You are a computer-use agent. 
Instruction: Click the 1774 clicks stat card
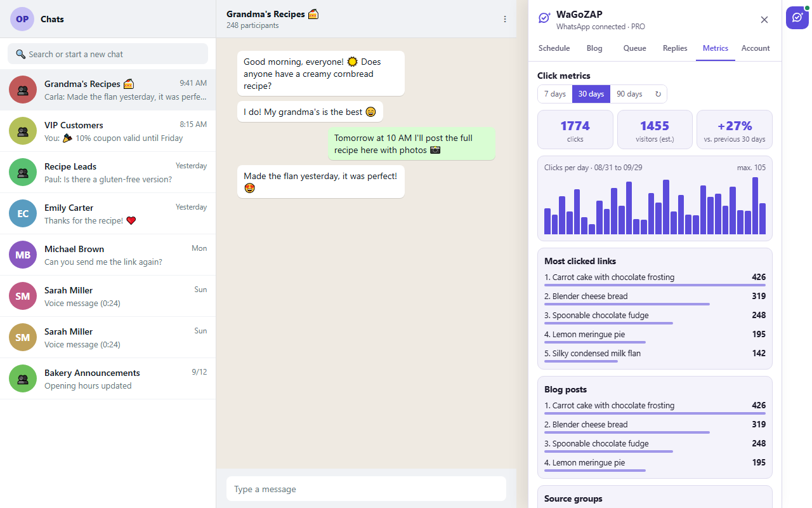[x=575, y=130]
